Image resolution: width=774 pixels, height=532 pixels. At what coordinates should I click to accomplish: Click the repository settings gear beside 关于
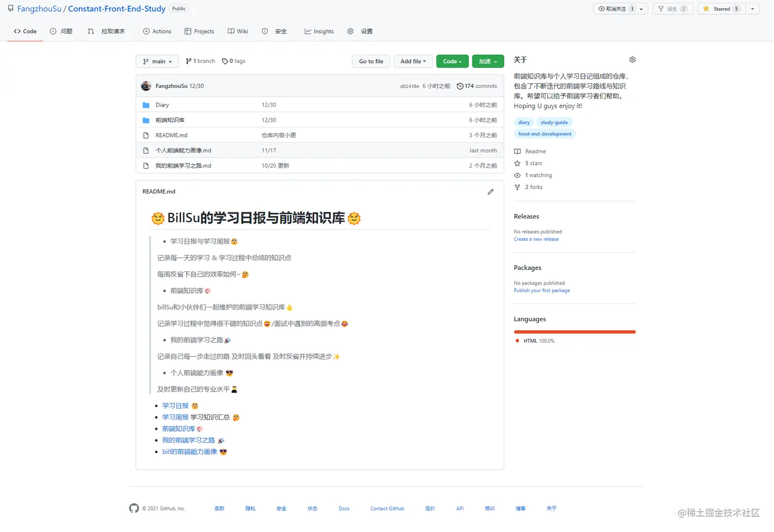tap(632, 60)
